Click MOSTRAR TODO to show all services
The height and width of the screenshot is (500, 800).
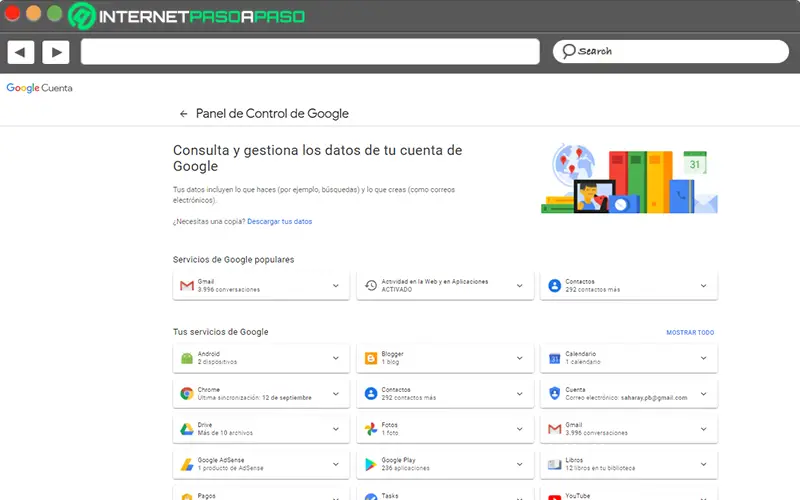click(x=690, y=332)
